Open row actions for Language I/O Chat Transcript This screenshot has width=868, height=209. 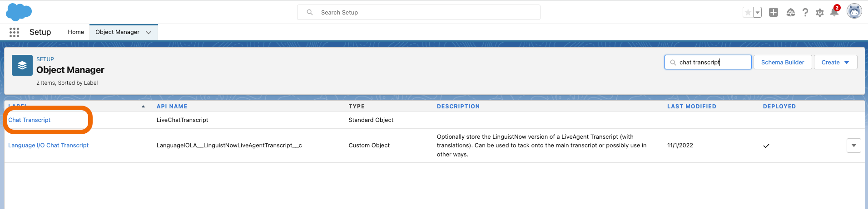point(854,146)
